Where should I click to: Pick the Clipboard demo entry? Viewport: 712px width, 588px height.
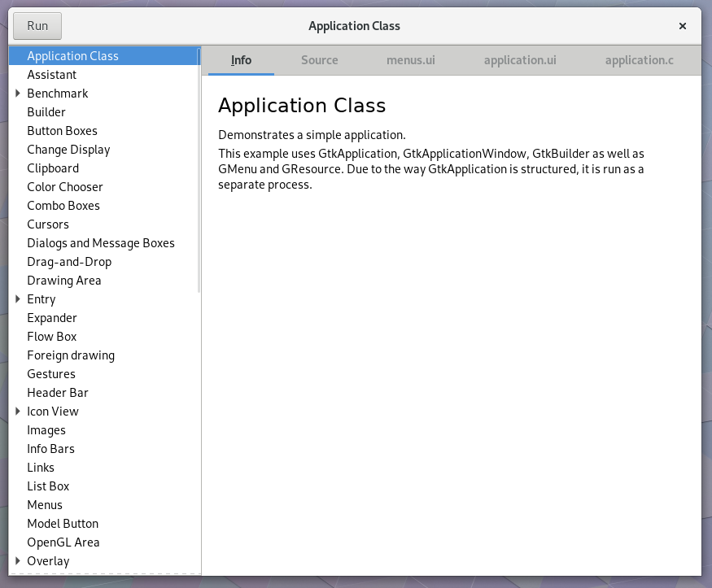53,168
